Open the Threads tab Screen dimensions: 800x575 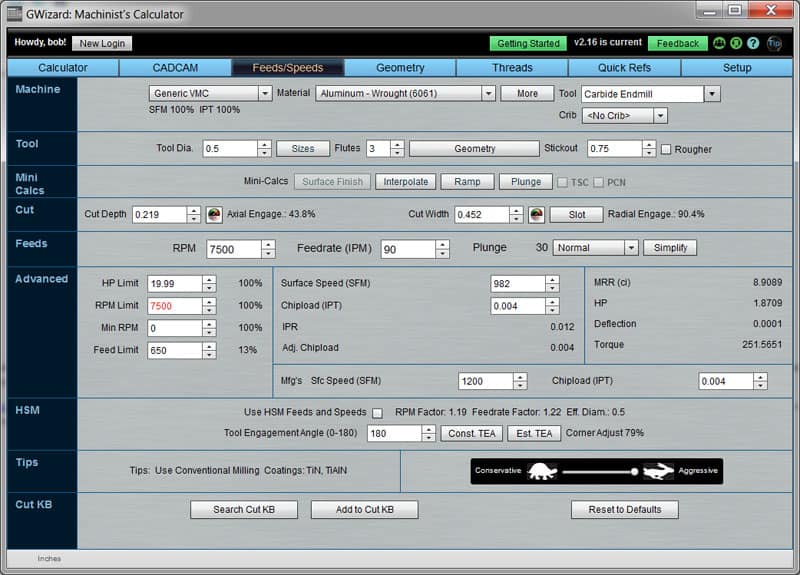point(512,68)
